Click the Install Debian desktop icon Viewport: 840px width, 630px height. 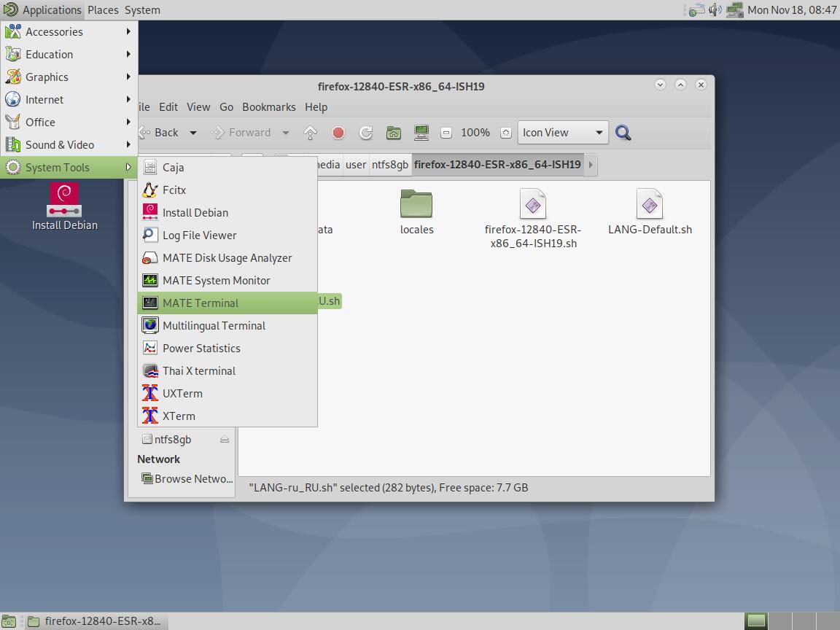64,207
